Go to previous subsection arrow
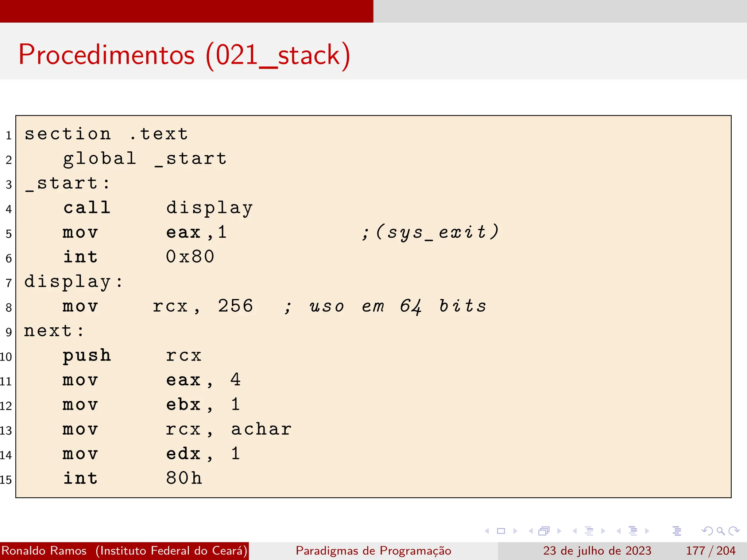The height and width of the screenshot is (560, 747). 575,531
